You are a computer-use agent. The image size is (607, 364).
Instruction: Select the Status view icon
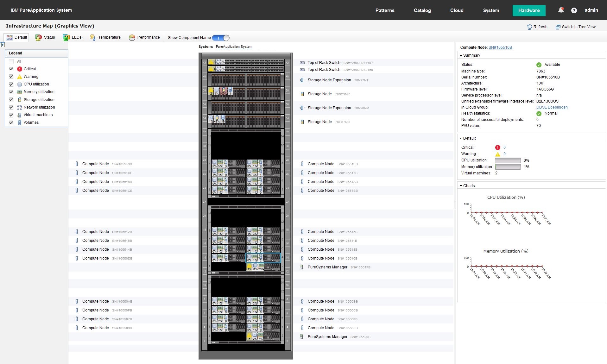[x=38, y=37]
